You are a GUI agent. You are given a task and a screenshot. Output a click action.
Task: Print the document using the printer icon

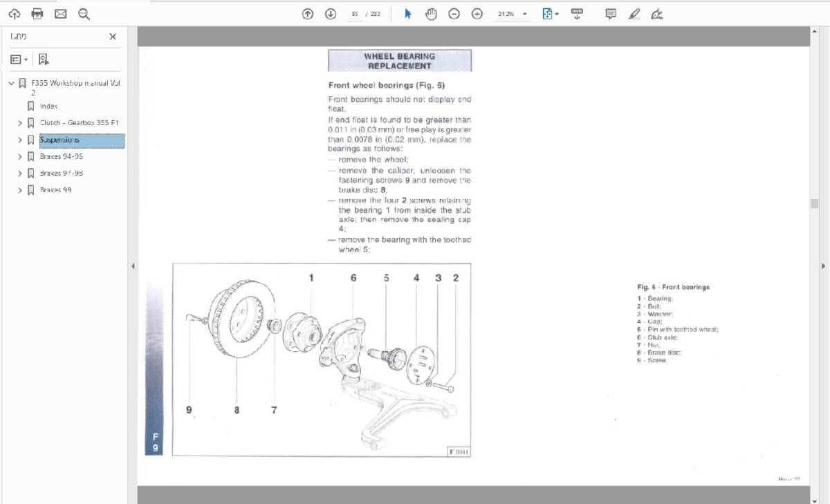[37, 14]
